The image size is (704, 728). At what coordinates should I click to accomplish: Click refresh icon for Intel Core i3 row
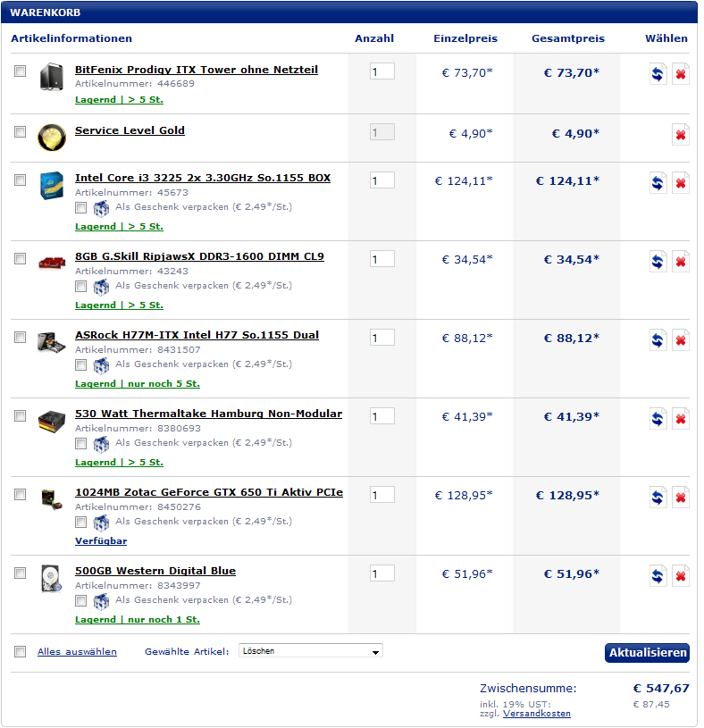658,182
